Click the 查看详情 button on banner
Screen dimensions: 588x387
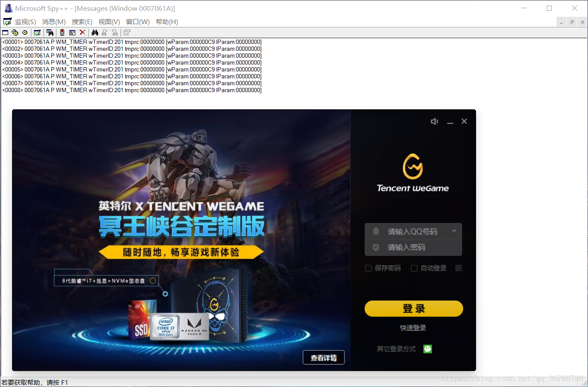pos(324,358)
